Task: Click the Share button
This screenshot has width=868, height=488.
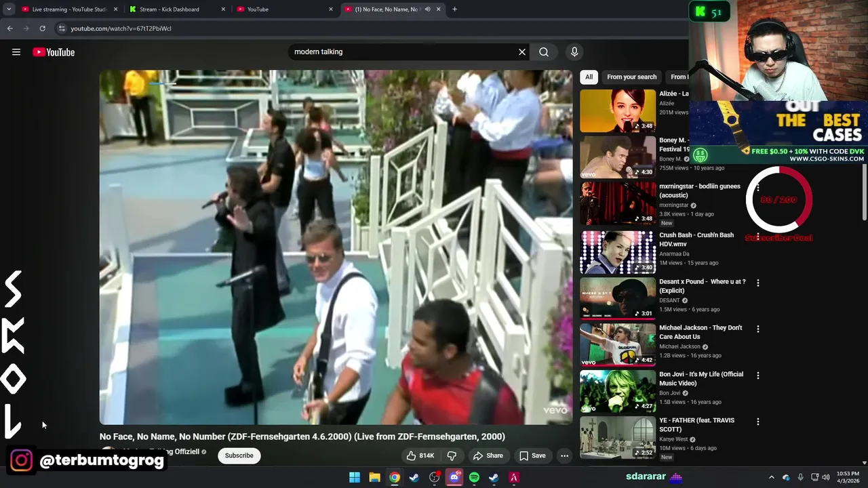Action: click(488, 455)
